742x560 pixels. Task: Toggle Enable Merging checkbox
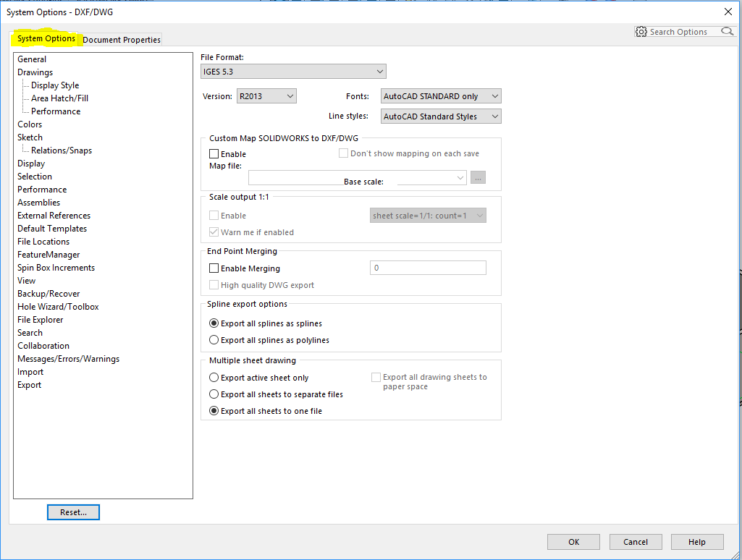pyautogui.click(x=214, y=268)
